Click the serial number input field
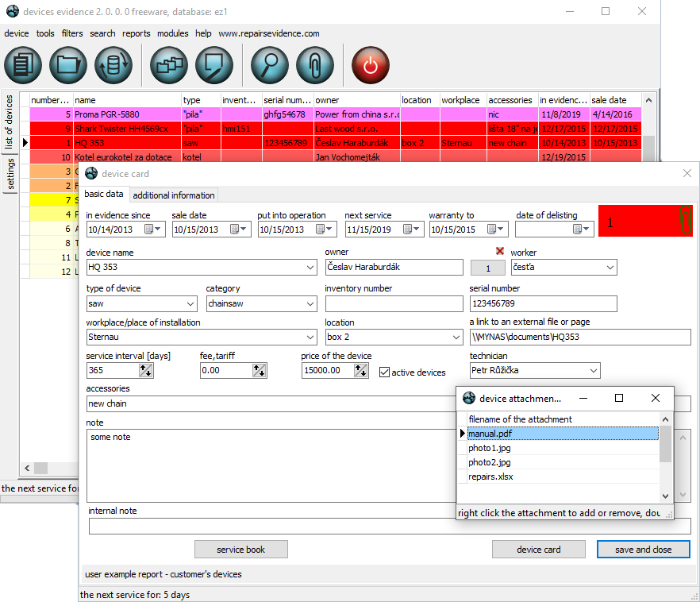 tap(544, 303)
